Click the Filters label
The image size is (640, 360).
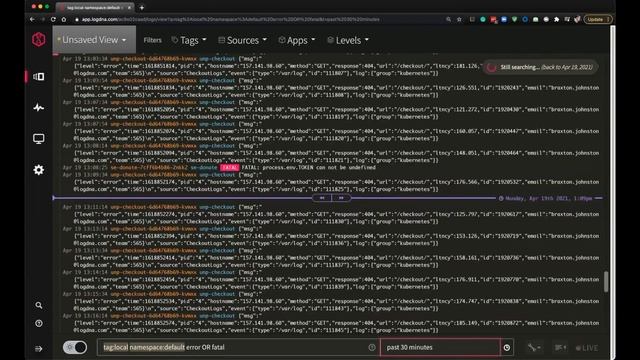(153, 40)
